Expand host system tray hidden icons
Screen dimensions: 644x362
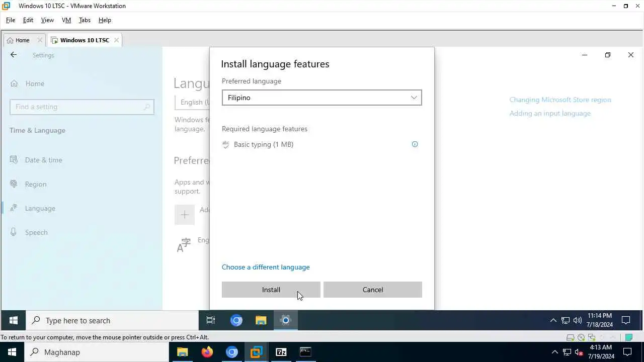pos(555,352)
